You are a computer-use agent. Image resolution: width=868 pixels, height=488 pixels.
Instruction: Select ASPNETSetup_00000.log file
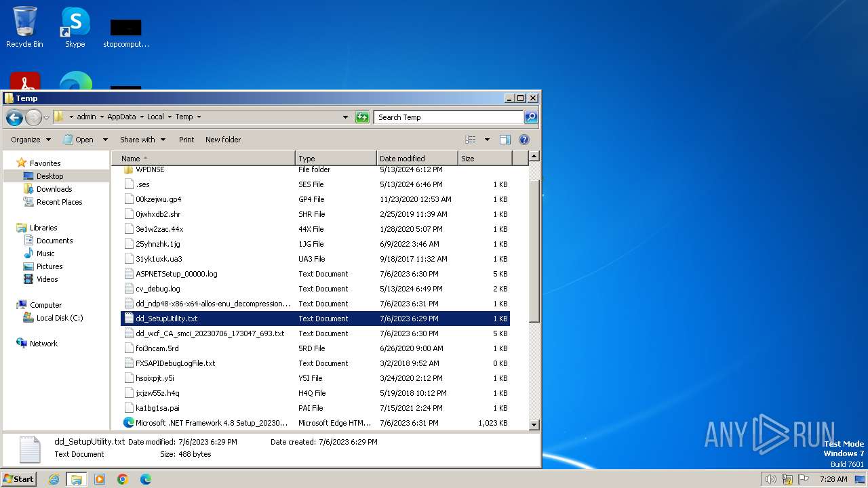pos(315,274)
